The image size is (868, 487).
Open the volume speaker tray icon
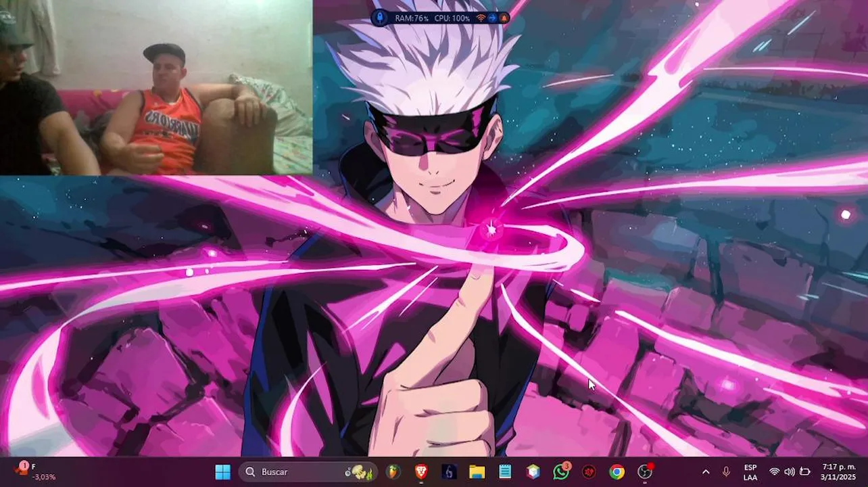790,471
